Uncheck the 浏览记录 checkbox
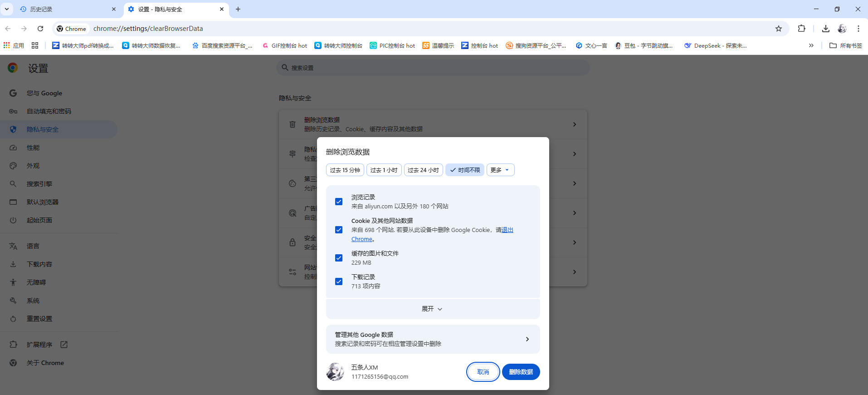This screenshot has width=868, height=395. [x=339, y=202]
